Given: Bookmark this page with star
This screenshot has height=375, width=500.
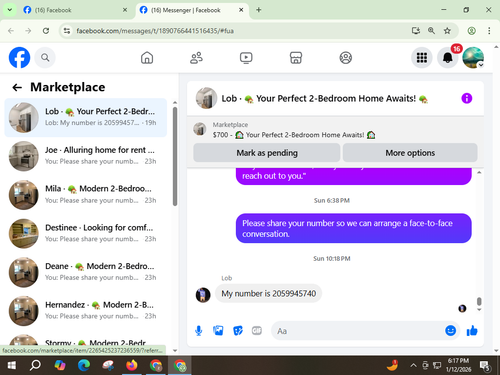Looking at the screenshot, I should click(x=447, y=31).
